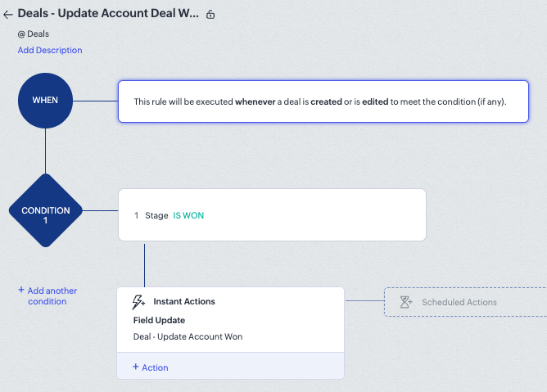This screenshot has width=547, height=392.
Task: Select the CONDITION 1 diamond node
Action: pos(45,215)
